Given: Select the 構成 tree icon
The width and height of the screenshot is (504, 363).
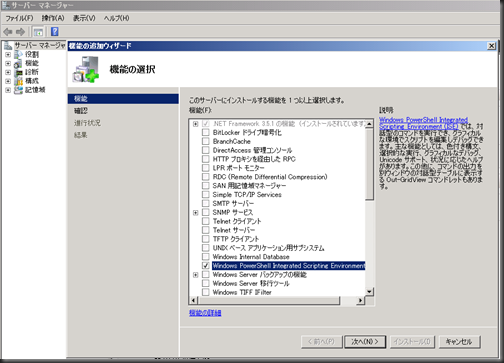Looking at the screenshot, I should pos(18,81).
